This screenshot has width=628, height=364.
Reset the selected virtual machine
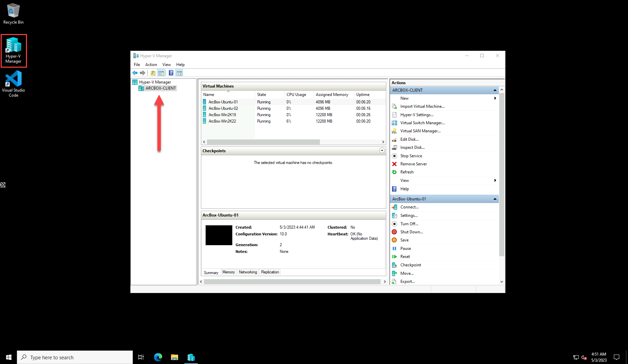[405, 257]
